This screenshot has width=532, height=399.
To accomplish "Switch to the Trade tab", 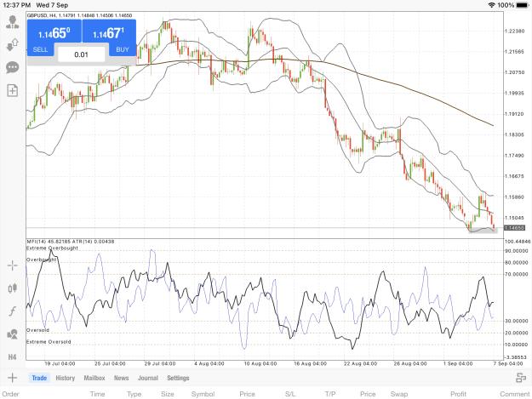I will click(39, 378).
